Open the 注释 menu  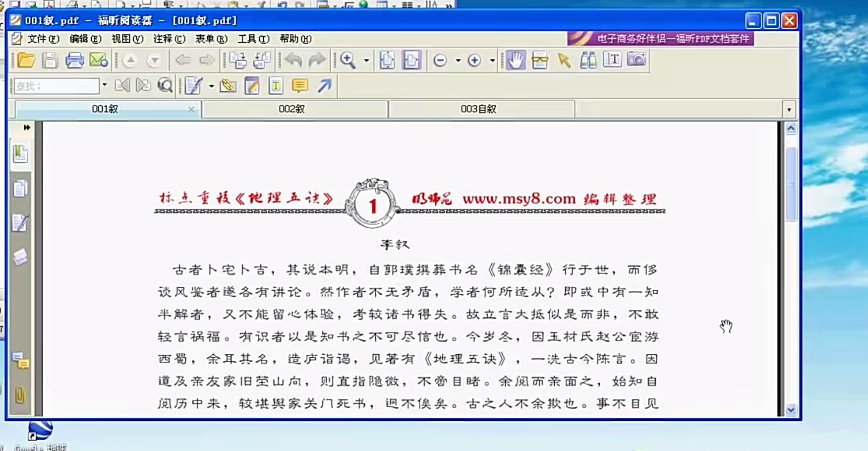coord(169,39)
